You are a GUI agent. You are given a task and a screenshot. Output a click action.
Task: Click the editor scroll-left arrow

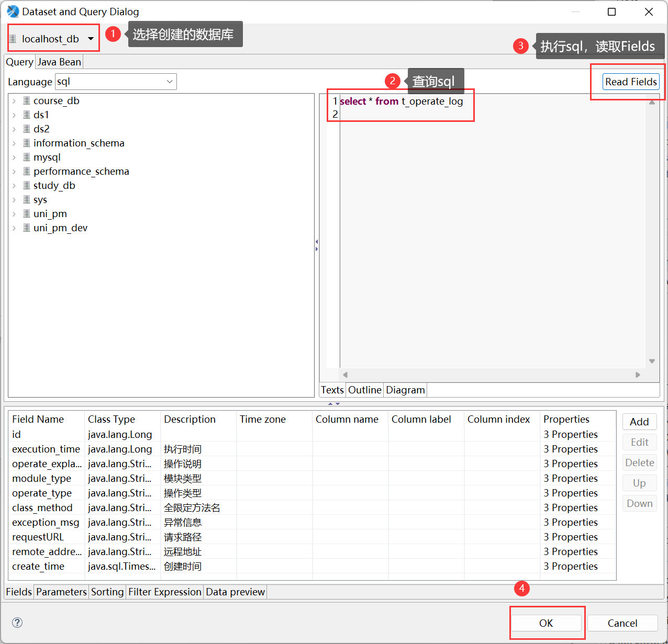(345, 375)
